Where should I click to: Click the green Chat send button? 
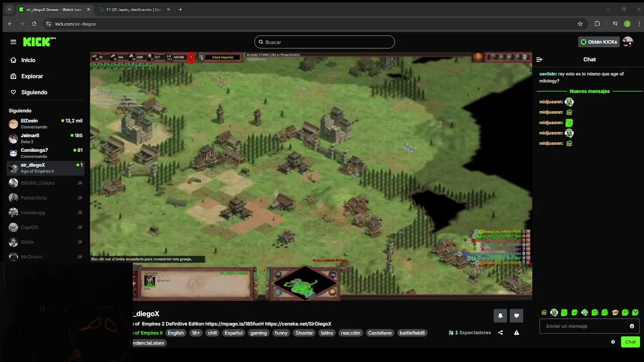click(x=630, y=342)
